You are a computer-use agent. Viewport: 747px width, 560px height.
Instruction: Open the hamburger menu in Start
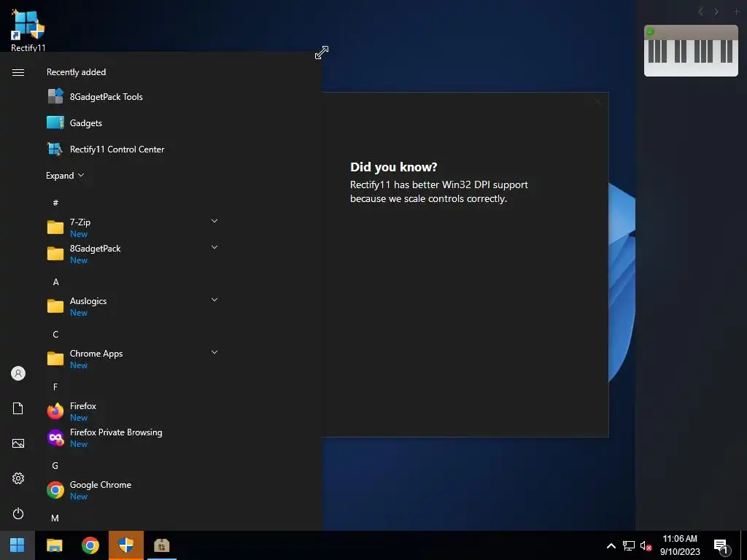[x=18, y=72]
